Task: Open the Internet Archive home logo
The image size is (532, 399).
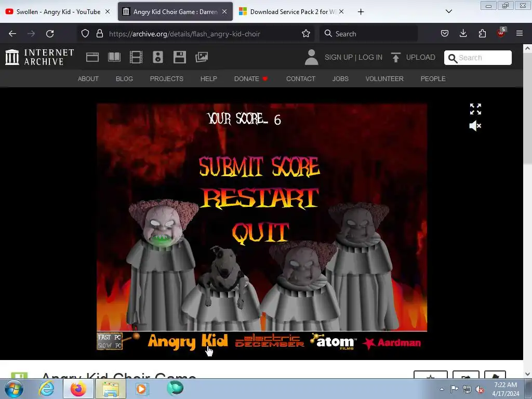Action: [x=39, y=57]
